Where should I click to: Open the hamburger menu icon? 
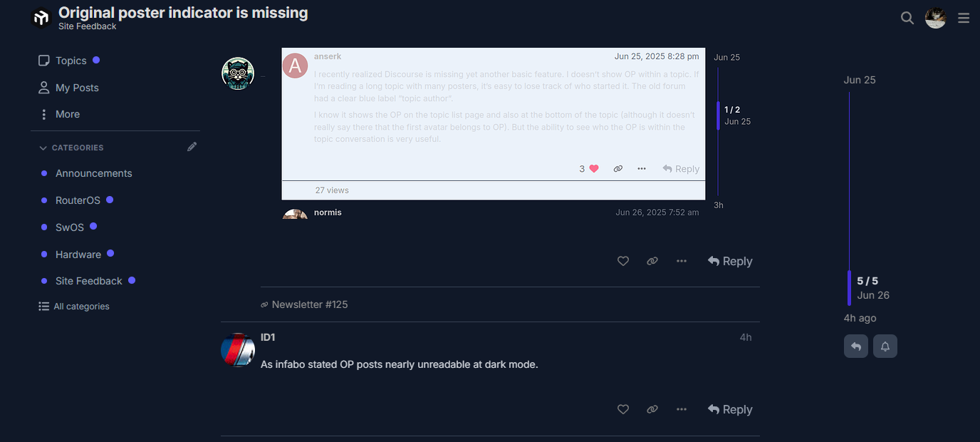click(964, 18)
